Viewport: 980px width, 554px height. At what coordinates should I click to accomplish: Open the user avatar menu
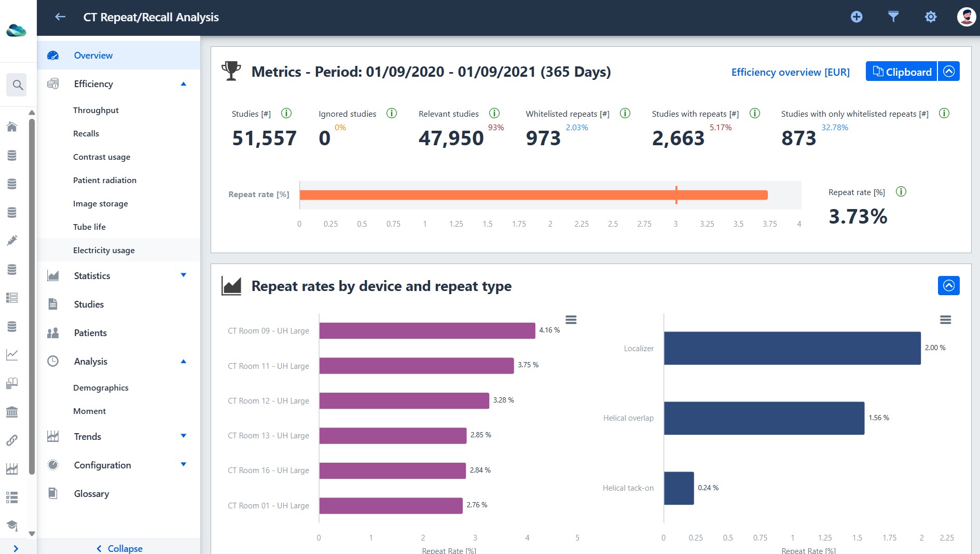click(x=966, y=17)
